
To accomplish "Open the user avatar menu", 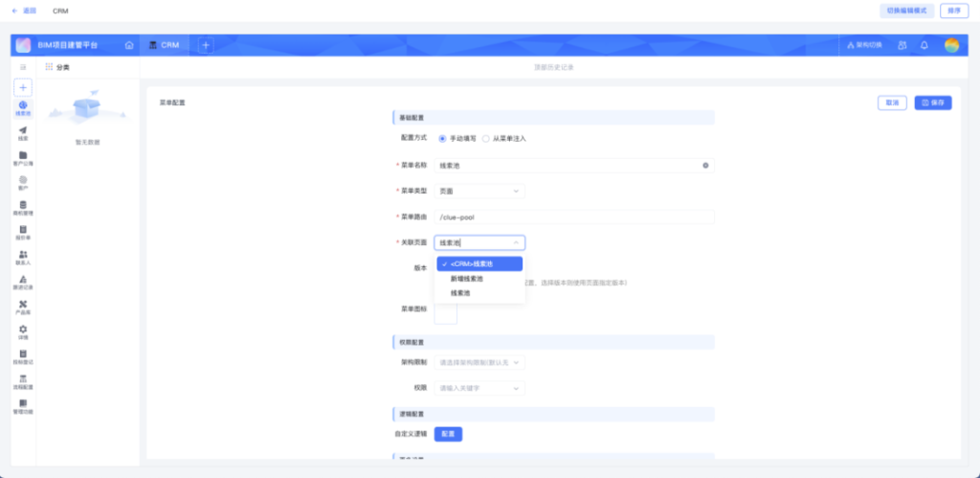I will pos(951,45).
